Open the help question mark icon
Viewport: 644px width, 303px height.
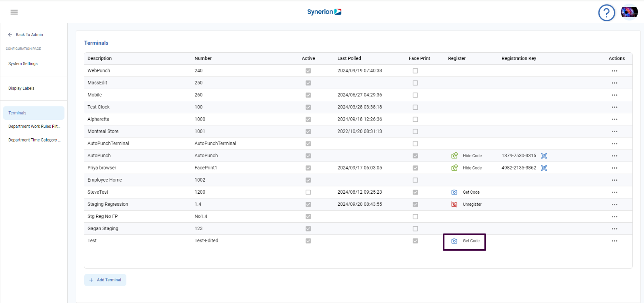tap(607, 13)
